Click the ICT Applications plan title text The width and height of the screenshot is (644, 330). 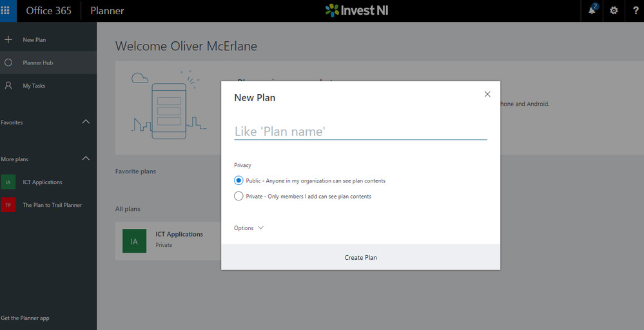pos(179,234)
